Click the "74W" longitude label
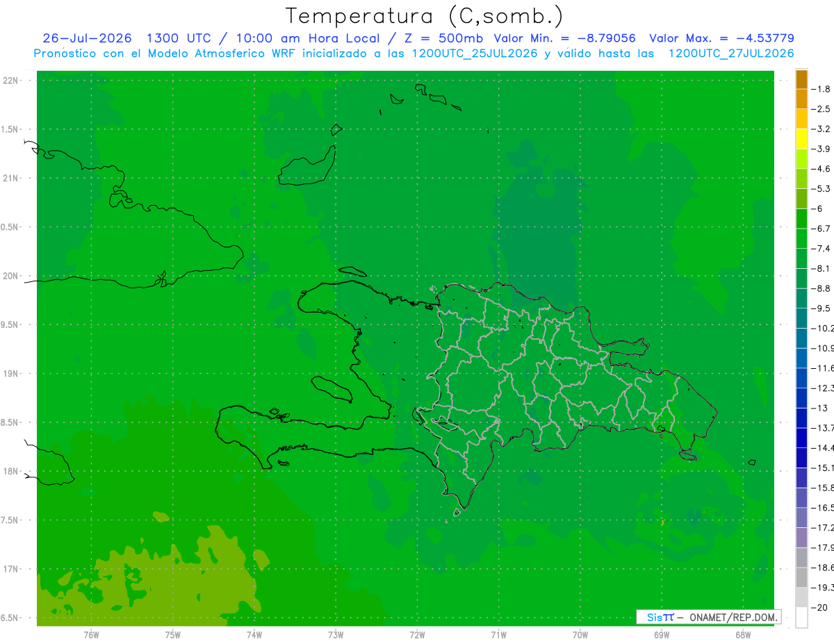834x644 pixels. point(254,635)
